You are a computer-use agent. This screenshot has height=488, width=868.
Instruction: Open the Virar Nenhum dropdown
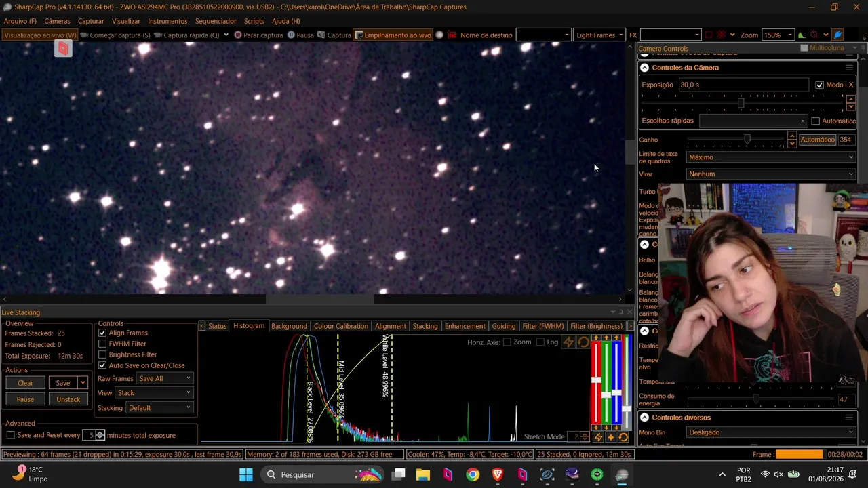(x=771, y=174)
